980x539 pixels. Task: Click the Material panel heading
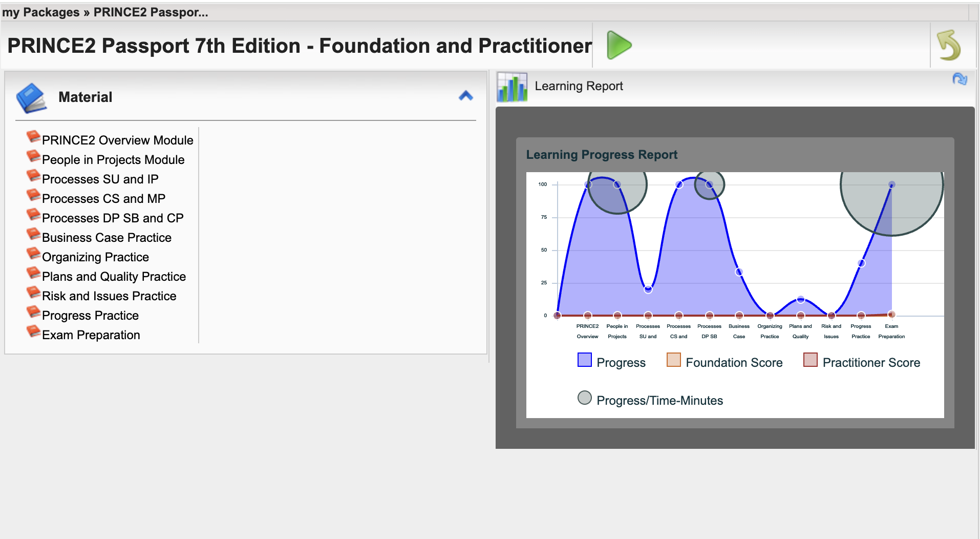pyautogui.click(x=86, y=97)
